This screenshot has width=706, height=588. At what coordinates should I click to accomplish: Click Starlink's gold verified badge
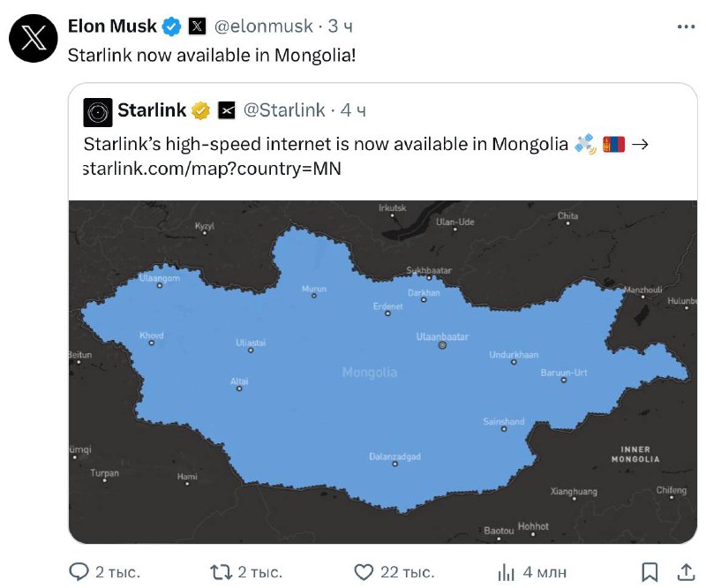pyautogui.click(x=201, y=110)
